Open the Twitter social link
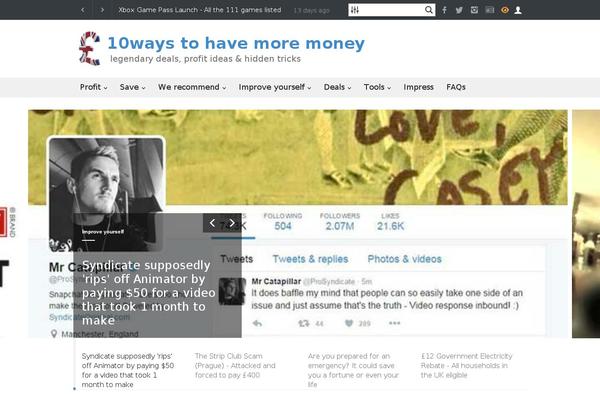600x400 pixels. click(459, 10)
